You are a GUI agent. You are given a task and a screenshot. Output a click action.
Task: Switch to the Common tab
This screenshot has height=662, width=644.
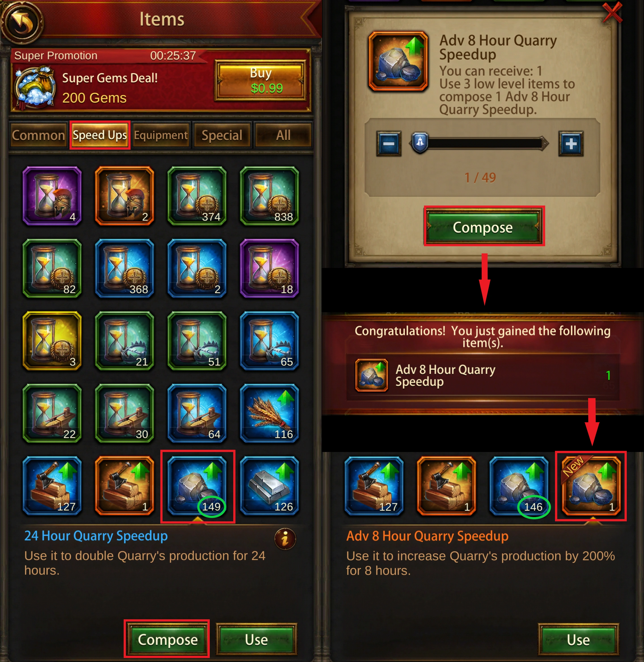[38, 135]
